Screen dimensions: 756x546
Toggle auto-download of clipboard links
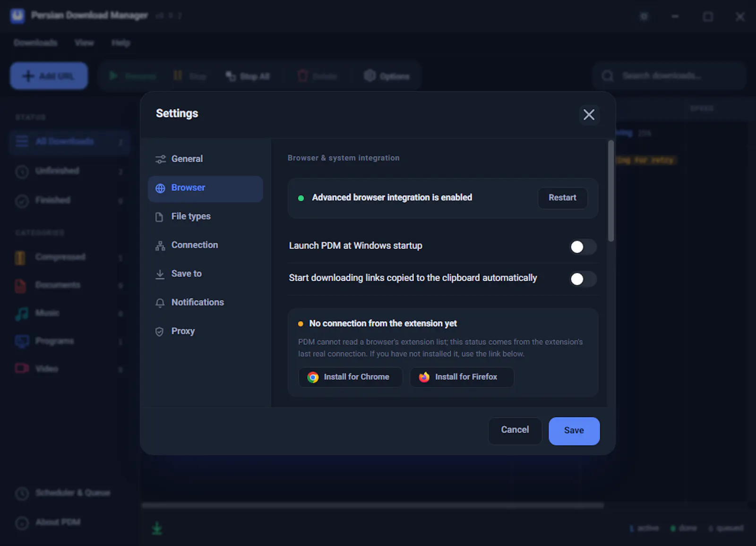pos(583,279)
